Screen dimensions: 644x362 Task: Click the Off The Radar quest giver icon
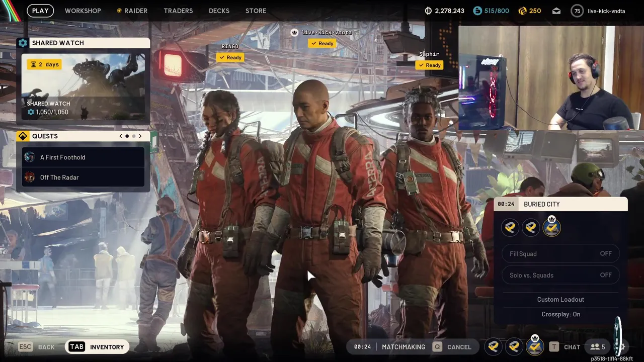point(30,177)
